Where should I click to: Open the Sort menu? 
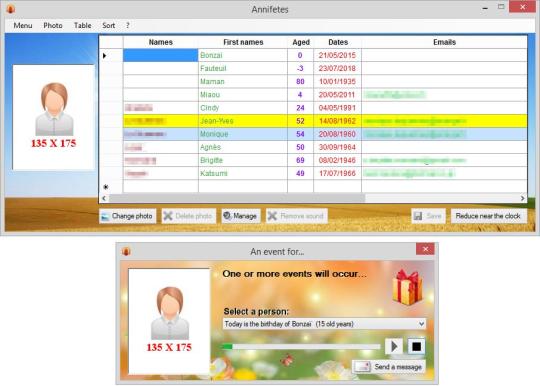coord(108,25)
